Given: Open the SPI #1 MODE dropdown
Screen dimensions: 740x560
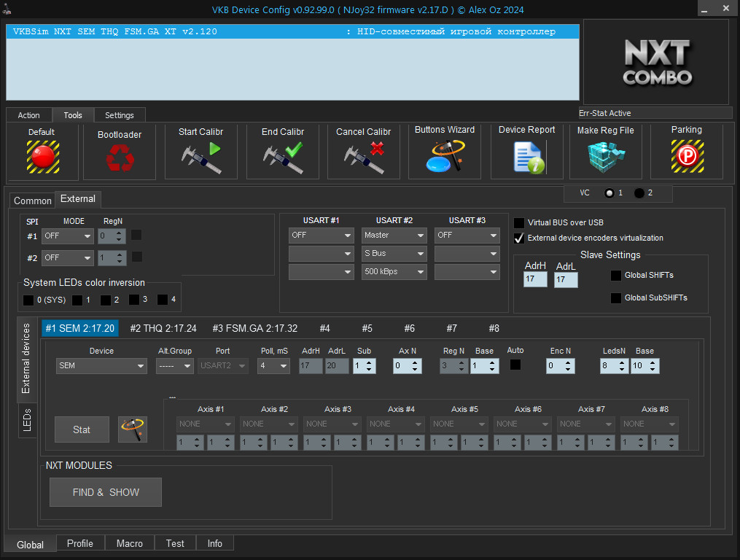Looking at the screenshot, I should [x=68, y=236].
